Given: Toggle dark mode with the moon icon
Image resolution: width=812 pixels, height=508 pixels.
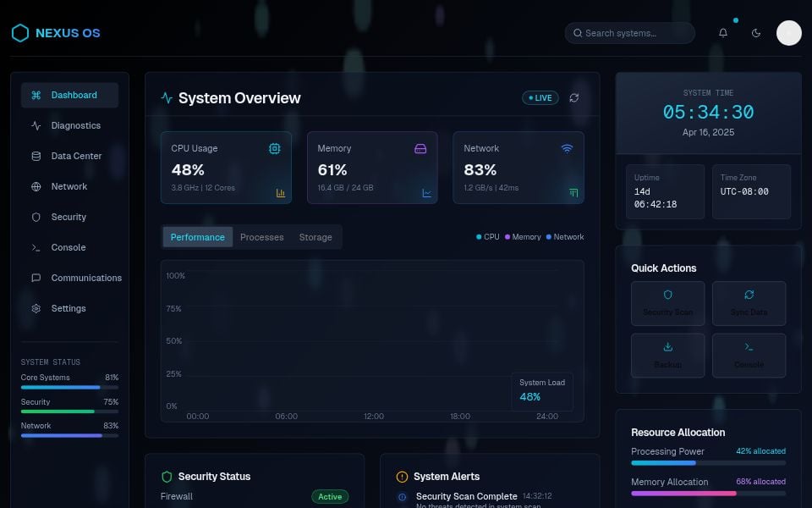Looking at the screenshot, I should pos(756,32).
